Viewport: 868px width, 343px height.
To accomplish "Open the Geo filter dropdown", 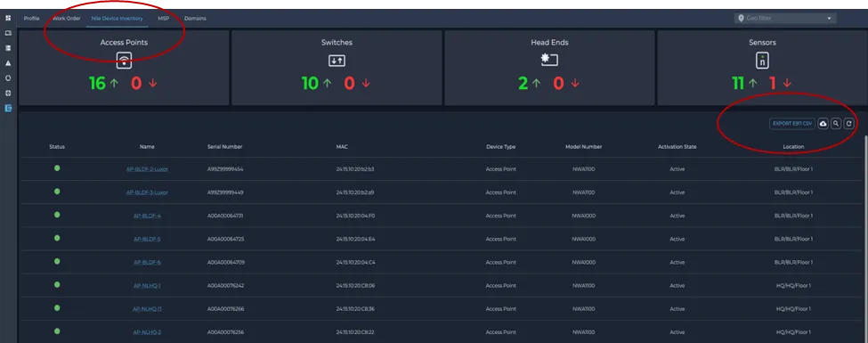I will tap(785, 19).
